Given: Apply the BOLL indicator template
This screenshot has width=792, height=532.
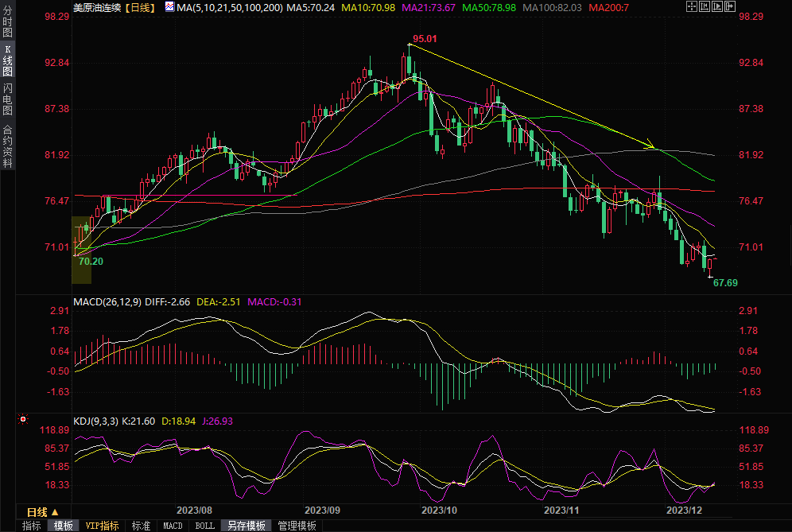Looking at the screenshot, I should [204, 526].
